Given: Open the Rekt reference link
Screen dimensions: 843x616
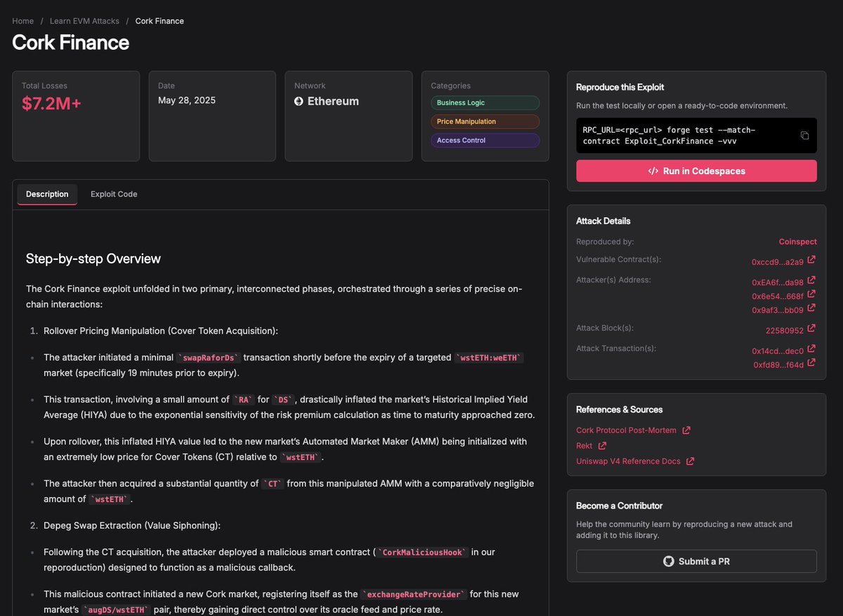Looking at the screenshot, I should pyautogui.click(x=584, y=445).
